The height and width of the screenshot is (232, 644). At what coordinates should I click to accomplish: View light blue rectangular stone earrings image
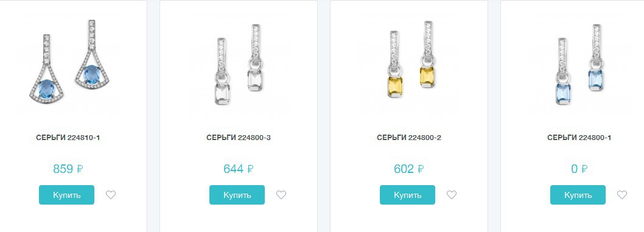click(579, 65)
